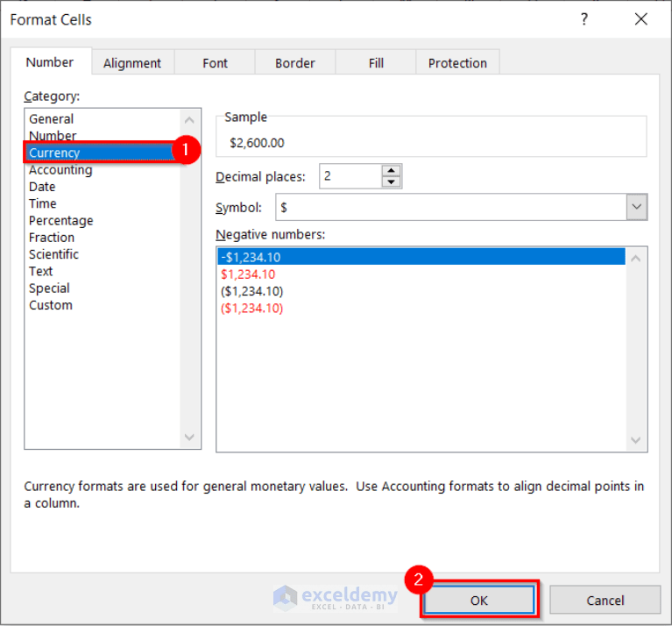Select the Time category
The width and height of the screenshot is (672, 626).
[103, 203]
